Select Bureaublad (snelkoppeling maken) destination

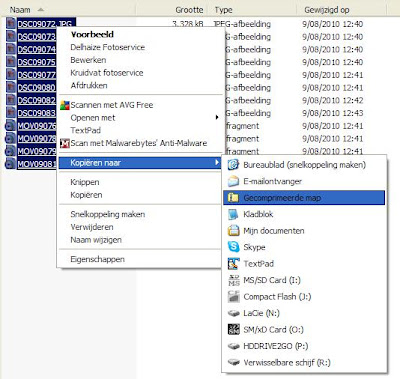pos(304,165)
